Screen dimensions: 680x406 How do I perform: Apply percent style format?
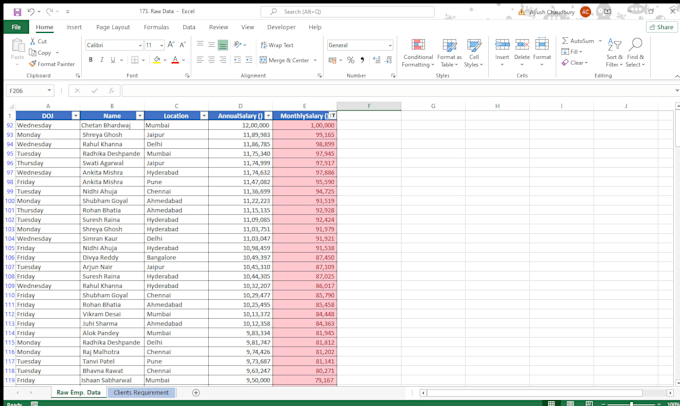pyautogui.click(x=351, y=60)
